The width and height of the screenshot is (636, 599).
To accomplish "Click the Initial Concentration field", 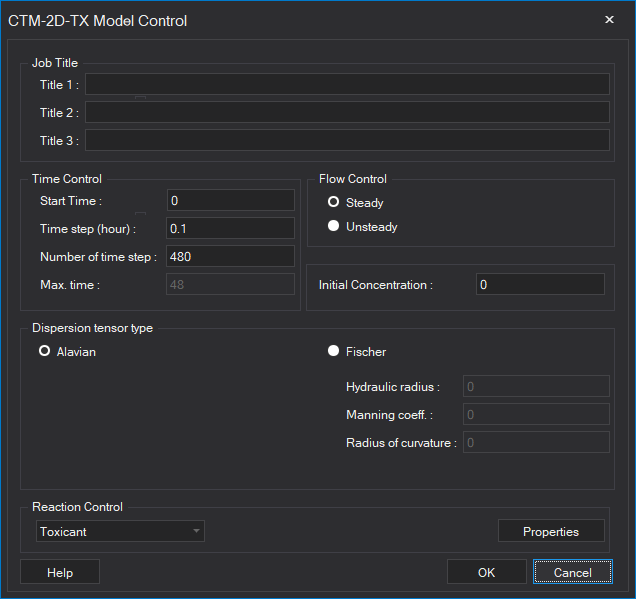I will pyautogui.click(x=540, y=284).
